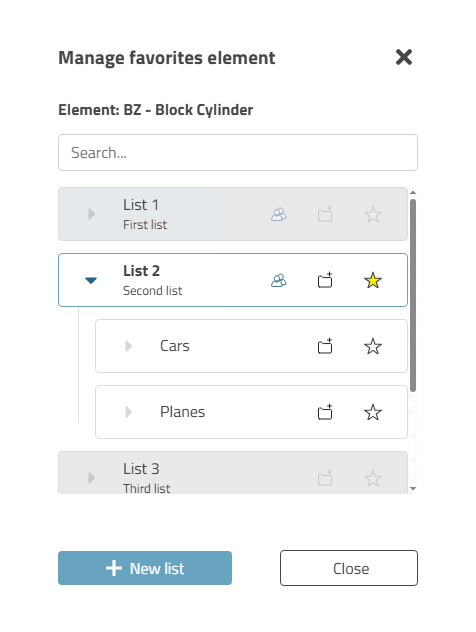Click the shared users icon on List 1
Viewport: 476px width, 632px height.
(x=279, y=214)
